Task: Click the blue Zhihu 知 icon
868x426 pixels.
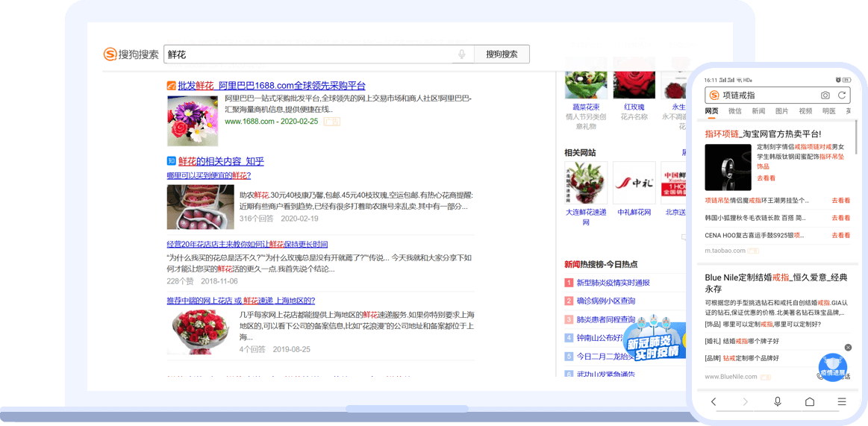Action: pos(171,161)
